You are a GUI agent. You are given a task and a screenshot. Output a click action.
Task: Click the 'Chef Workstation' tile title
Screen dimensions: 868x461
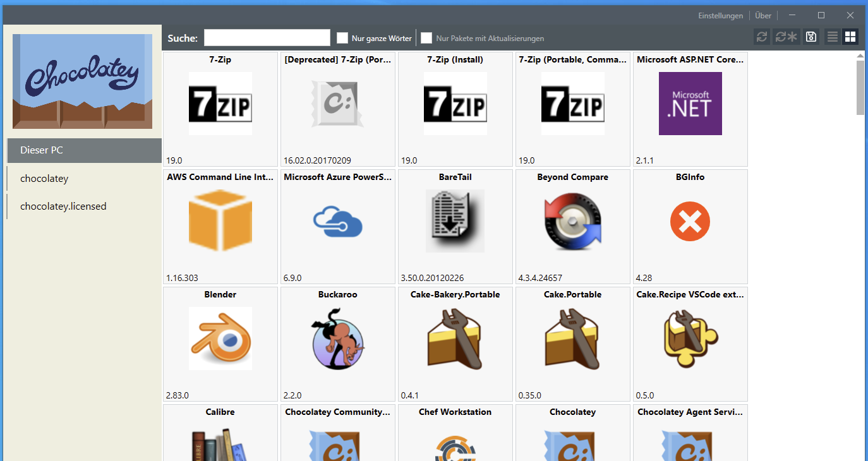click(x=455, y=412)
